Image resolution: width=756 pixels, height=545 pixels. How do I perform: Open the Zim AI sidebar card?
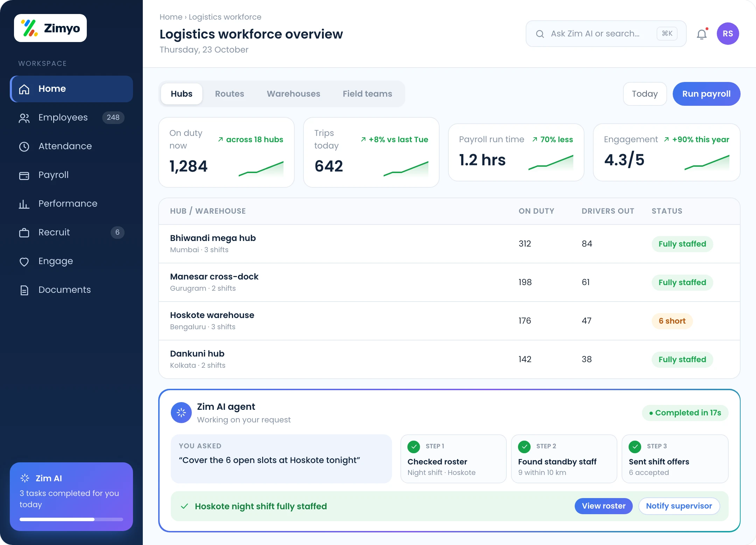(71, 497)
